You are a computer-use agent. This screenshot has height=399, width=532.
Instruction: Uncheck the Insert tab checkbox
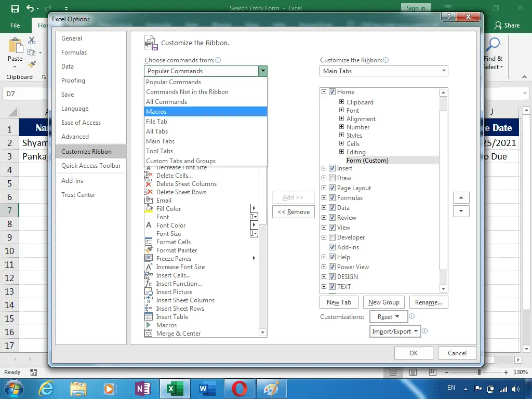332,168
